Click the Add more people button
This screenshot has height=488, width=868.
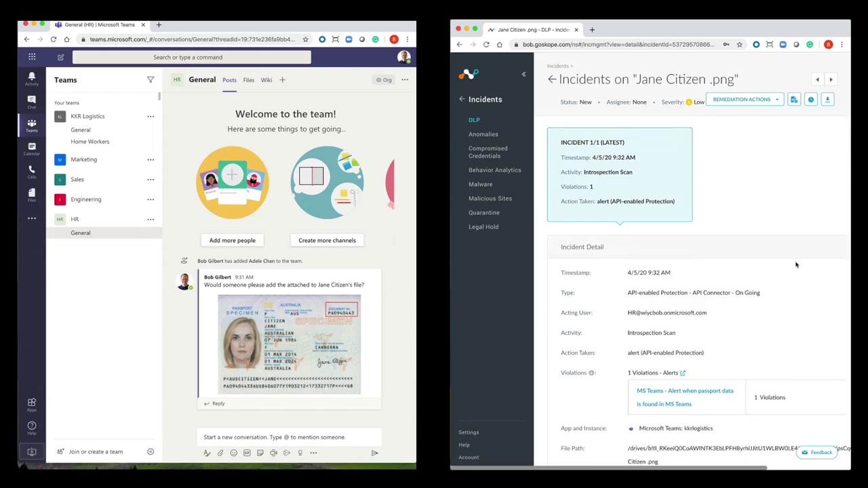(232, 240)
